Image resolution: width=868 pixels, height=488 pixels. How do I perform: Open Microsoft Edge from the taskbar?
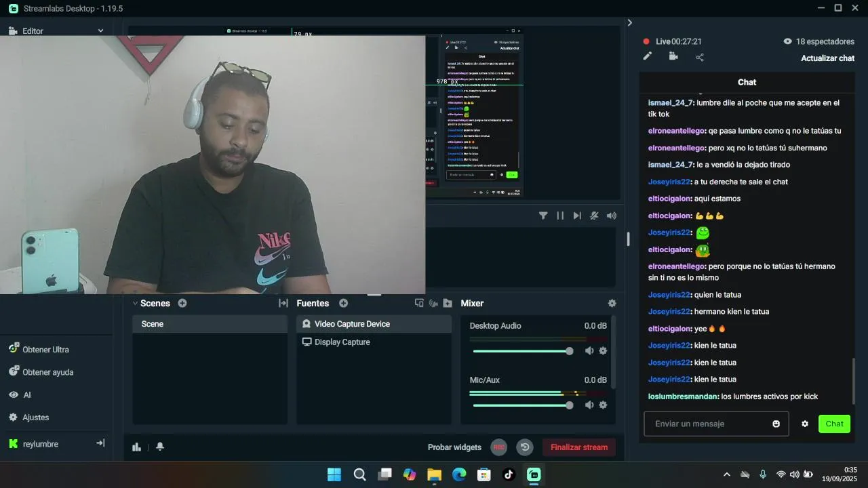click(459, 474)
